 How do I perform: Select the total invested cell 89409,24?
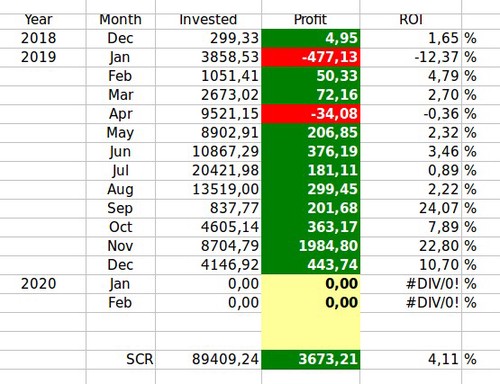[208, 360]
